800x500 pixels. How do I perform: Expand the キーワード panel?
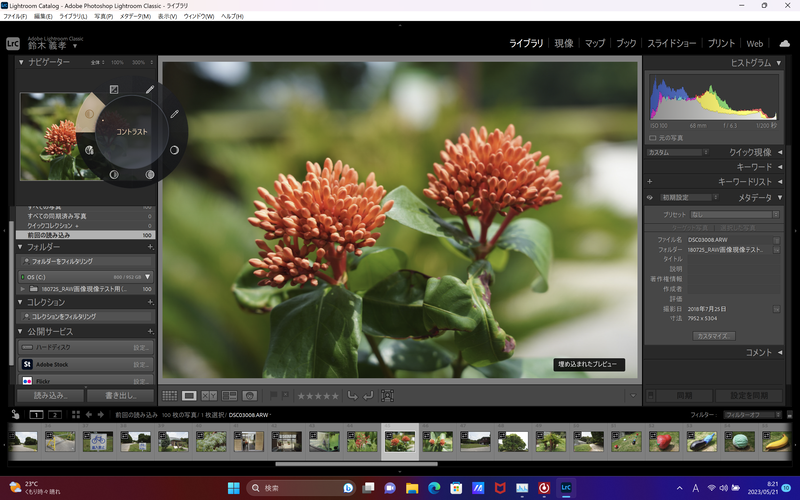[x=780, y=167]
